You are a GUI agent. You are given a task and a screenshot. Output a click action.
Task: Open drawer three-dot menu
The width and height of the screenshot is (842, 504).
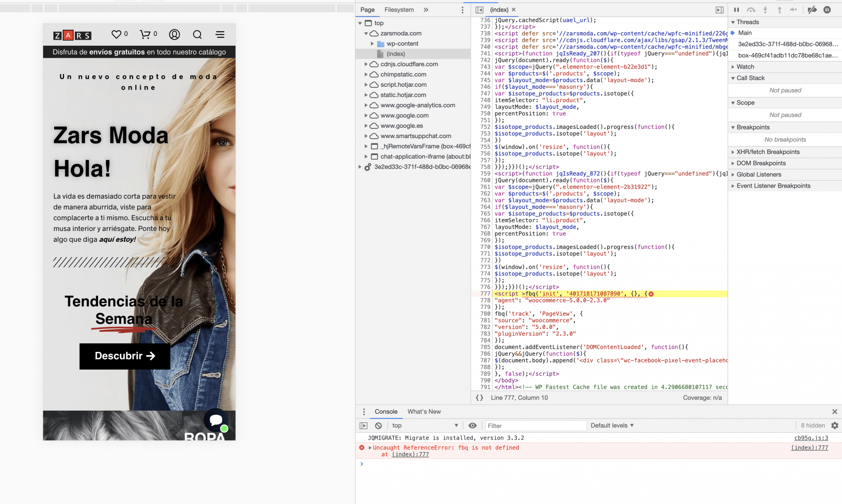coord(364,412)
